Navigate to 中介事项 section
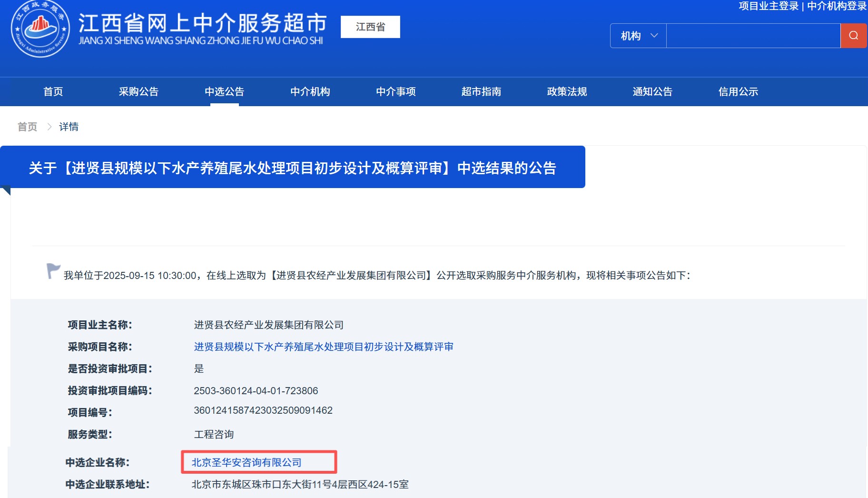This screenshot has width=868, height=498. [395, 91]
